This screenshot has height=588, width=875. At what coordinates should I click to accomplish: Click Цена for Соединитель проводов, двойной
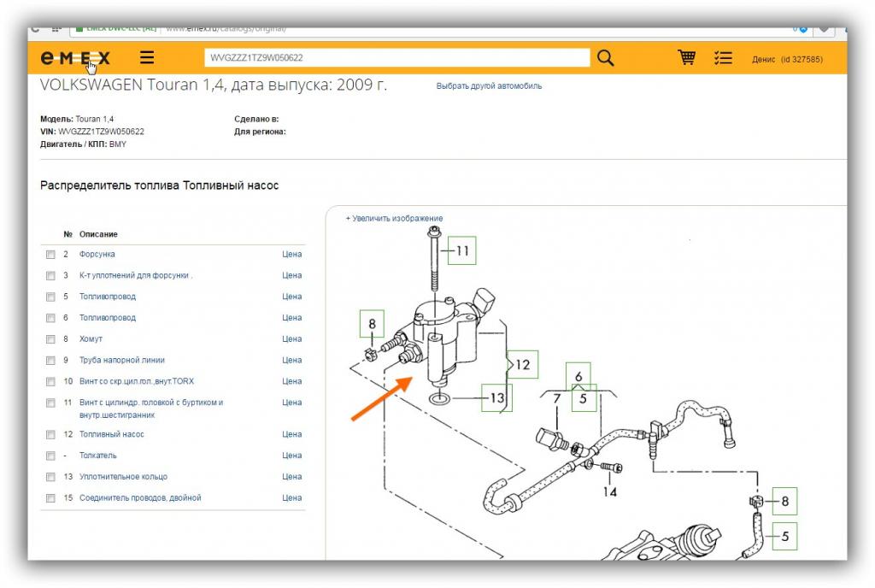tap(292, 497)
